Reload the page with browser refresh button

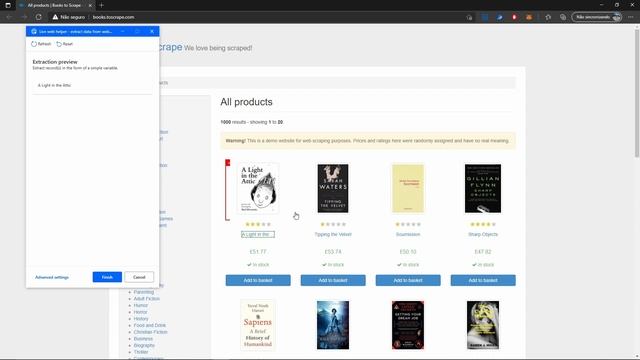coord(38,17)
